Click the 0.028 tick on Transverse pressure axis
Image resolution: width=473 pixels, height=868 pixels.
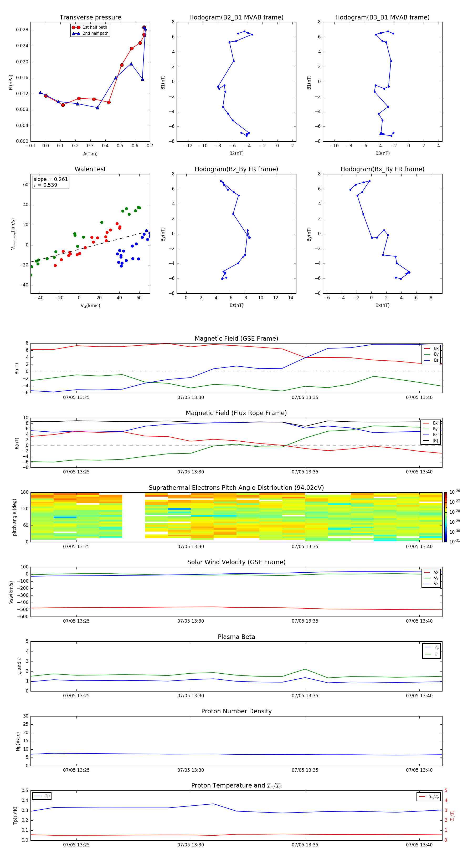coord(22,30)
